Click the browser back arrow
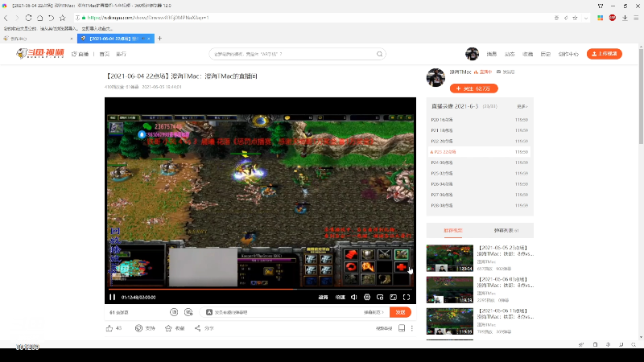 tap(6, 18)
